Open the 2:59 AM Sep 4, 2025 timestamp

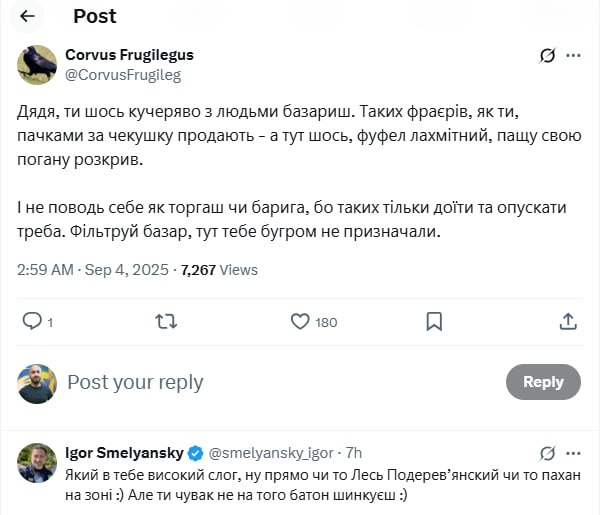[x=91, y=269]
